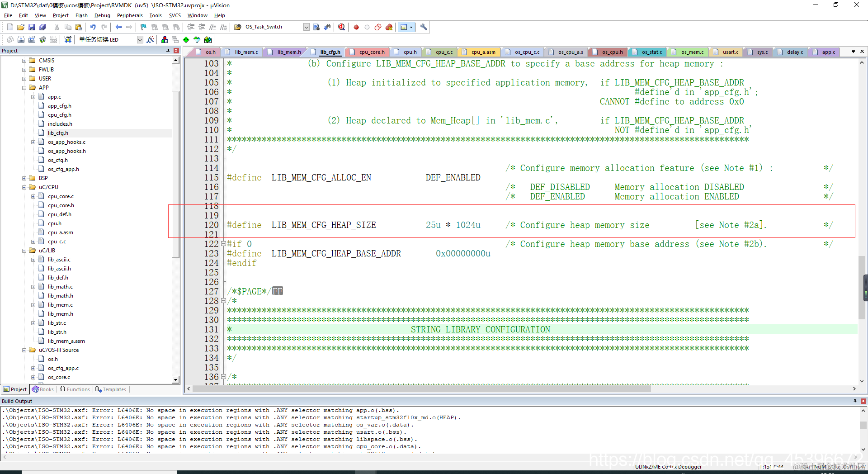Navigate backwards in the editor

[118, 27]
